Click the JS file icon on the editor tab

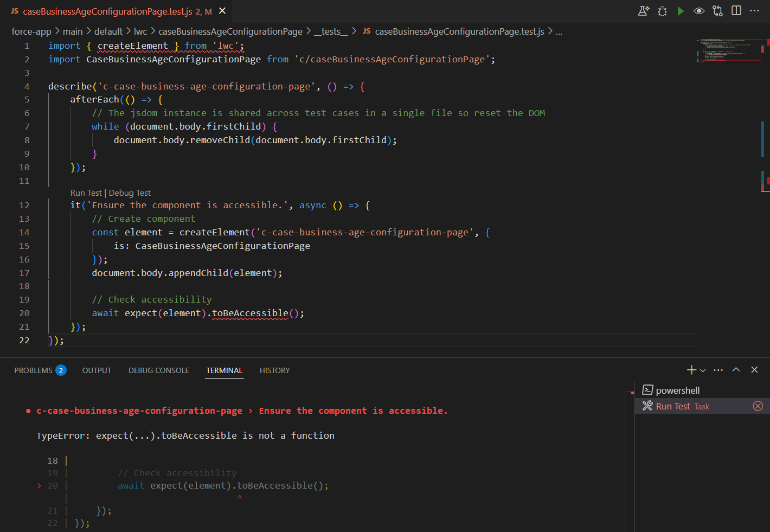click(x=15, y=11)
